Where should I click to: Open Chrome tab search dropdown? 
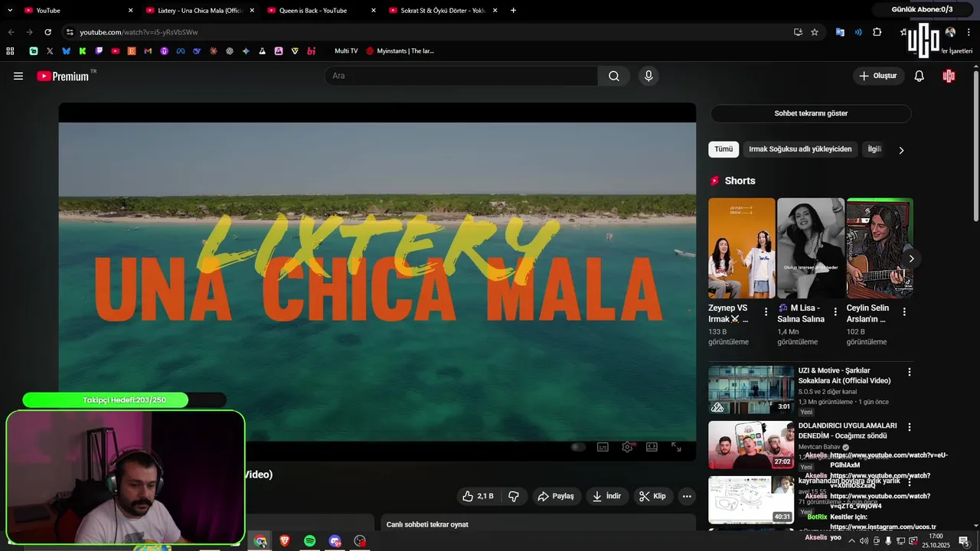click(10, 10)
